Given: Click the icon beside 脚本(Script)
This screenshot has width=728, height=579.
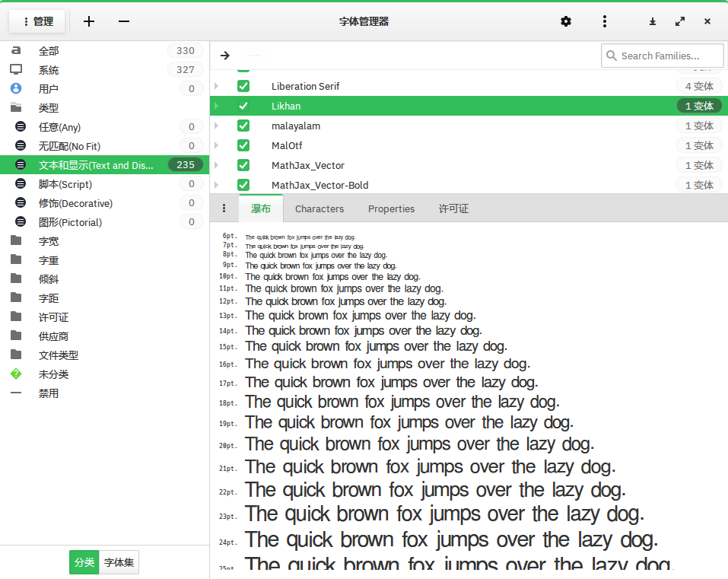Looking at the screenshot, I should point(21,183).
